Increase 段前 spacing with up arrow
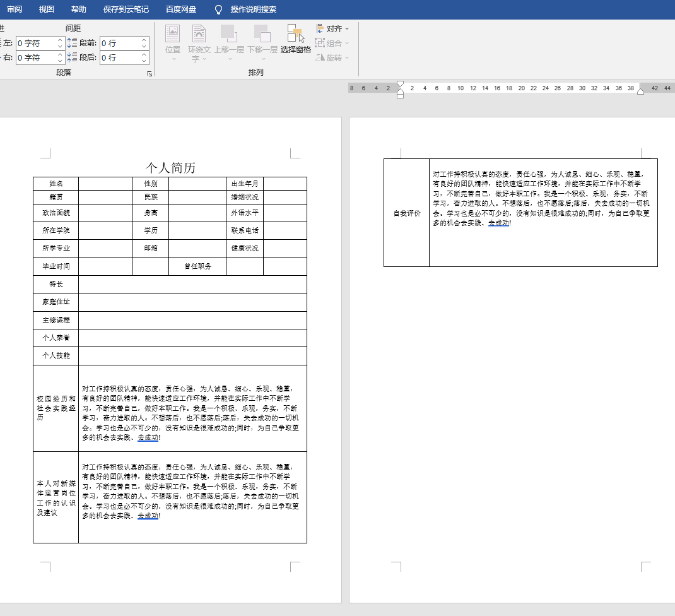The height and width of the screenshot is (616, 675). tap(144, 40)
